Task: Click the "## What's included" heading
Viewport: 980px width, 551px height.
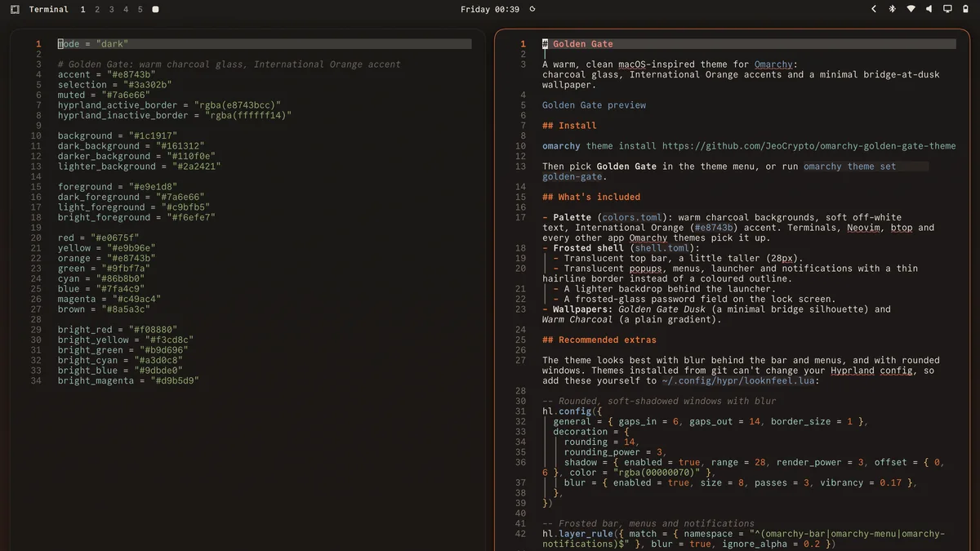Action: (591, 197)
